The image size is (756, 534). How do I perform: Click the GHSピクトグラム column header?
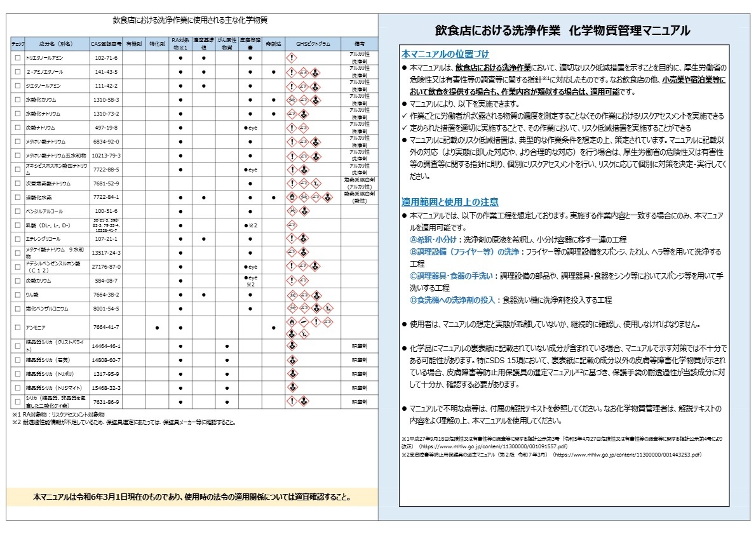pos(313,44)
